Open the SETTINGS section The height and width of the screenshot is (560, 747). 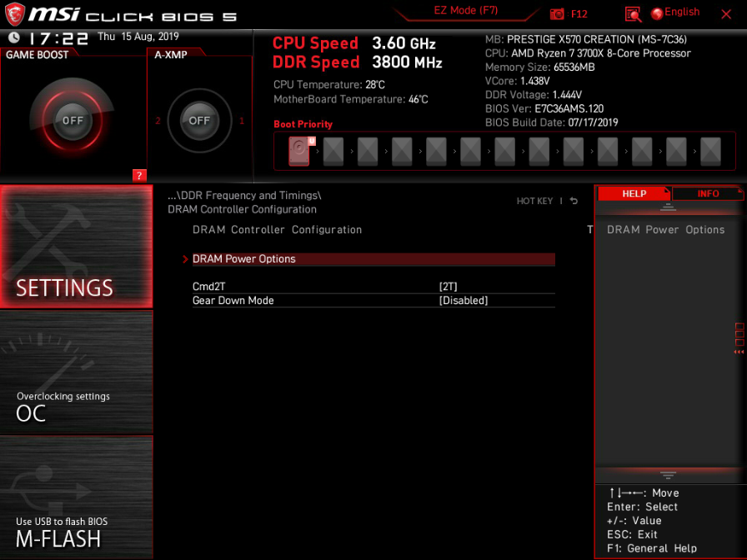pos(76,246)
